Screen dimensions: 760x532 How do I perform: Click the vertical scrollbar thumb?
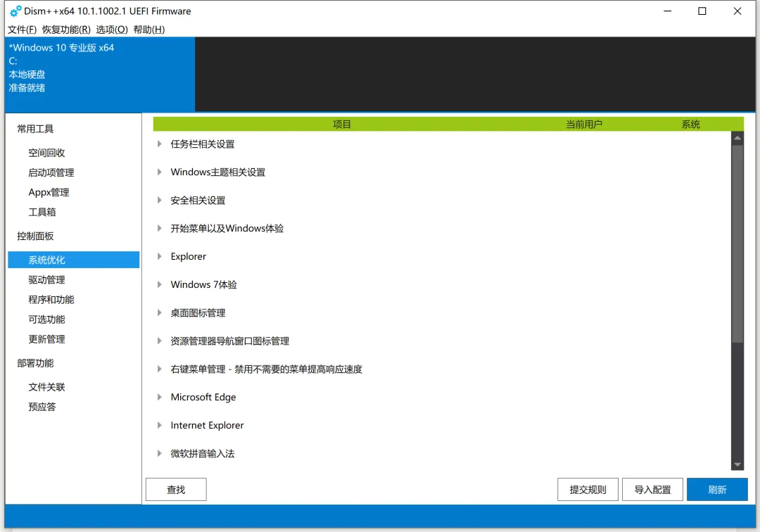737,243
